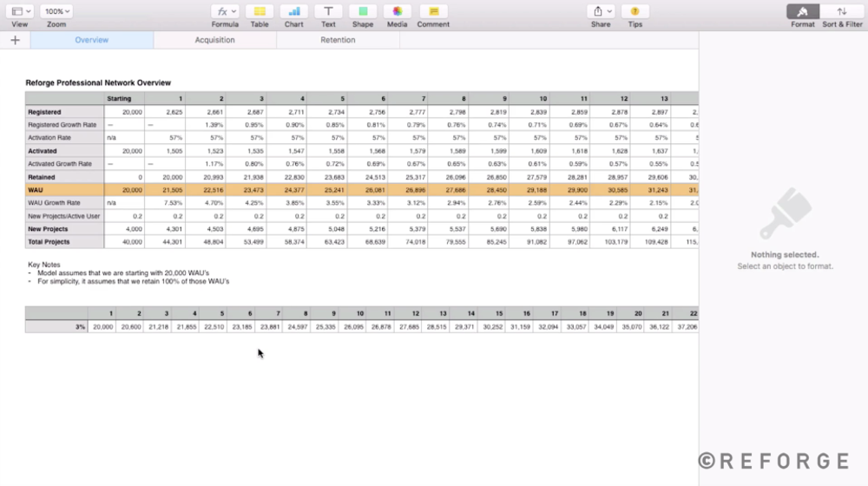Select note about retaining 100% of WAU's
This screenshot has height=486, width=868.
pos(134,281)
